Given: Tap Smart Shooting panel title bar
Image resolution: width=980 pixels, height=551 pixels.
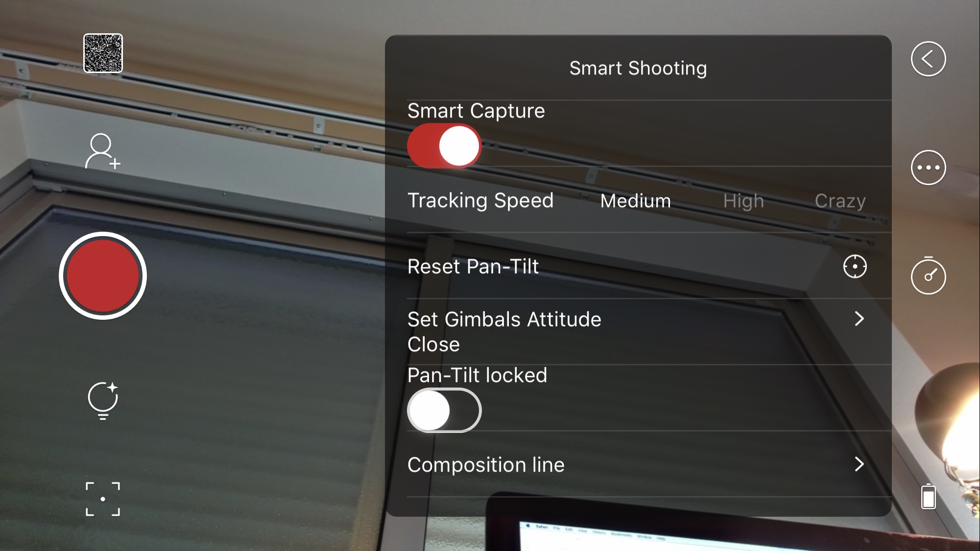Looking at the screenshot, I should click(638, 68).
